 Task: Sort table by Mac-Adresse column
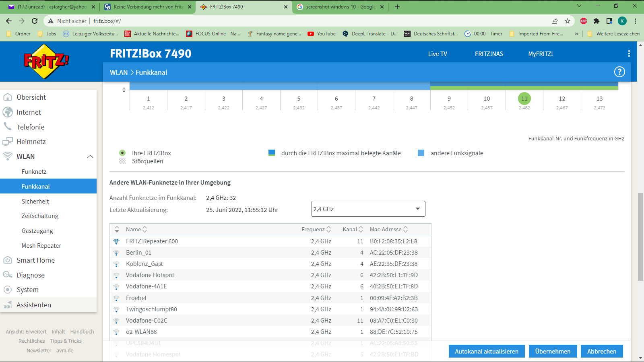[x=389, y=229]
